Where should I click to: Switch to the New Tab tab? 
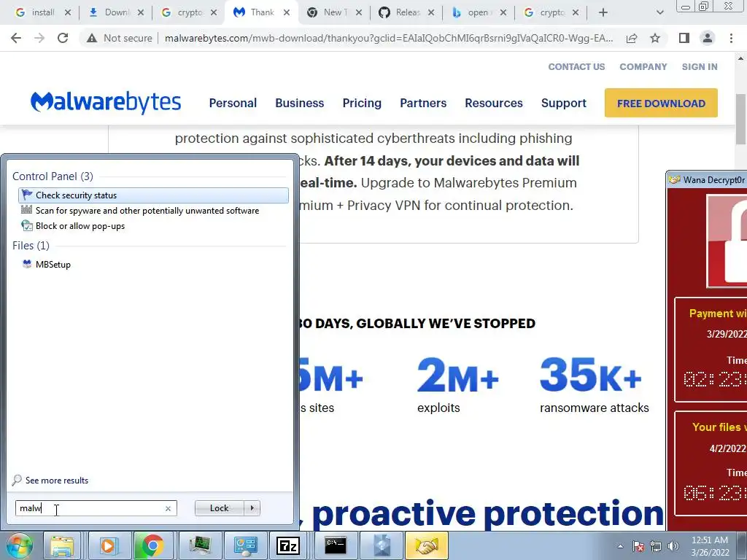(327, 12)
